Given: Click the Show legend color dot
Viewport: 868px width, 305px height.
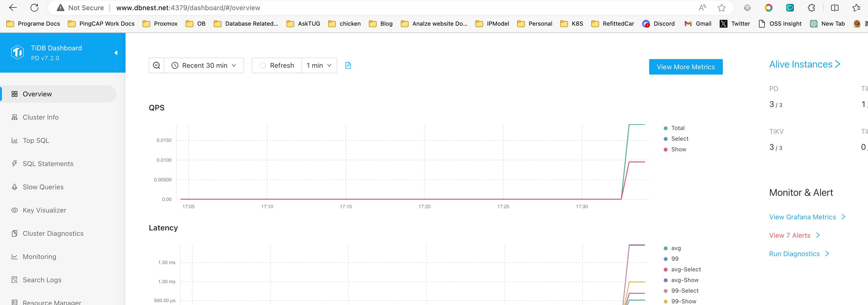Looking at the screenshot, I should click(x=665, y=149).
